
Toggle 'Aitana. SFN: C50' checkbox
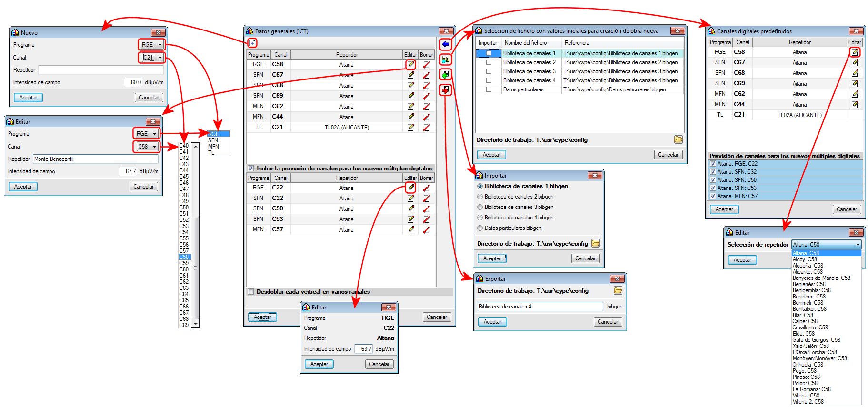coord(713,180)
